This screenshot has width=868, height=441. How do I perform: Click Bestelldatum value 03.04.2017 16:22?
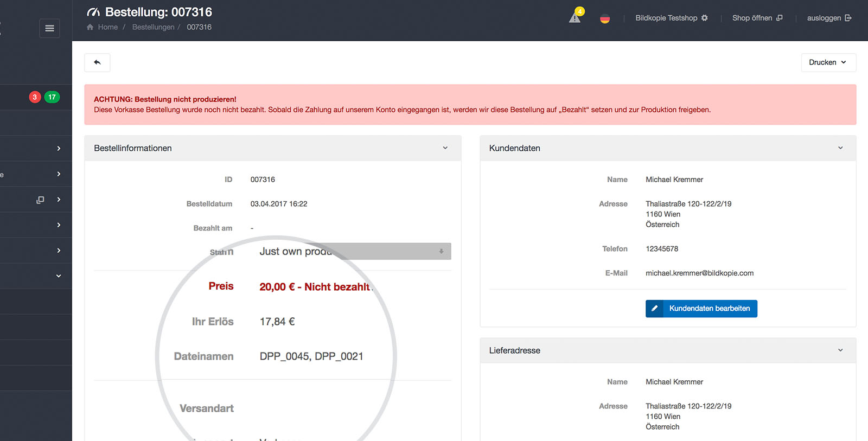(x=279, y=204)
